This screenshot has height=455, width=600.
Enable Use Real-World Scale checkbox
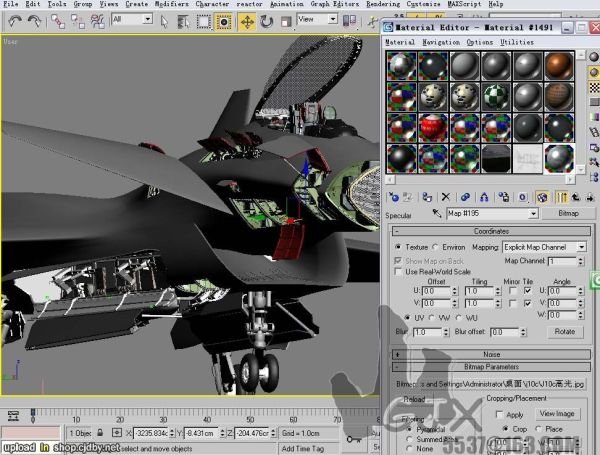click(400, 271)
